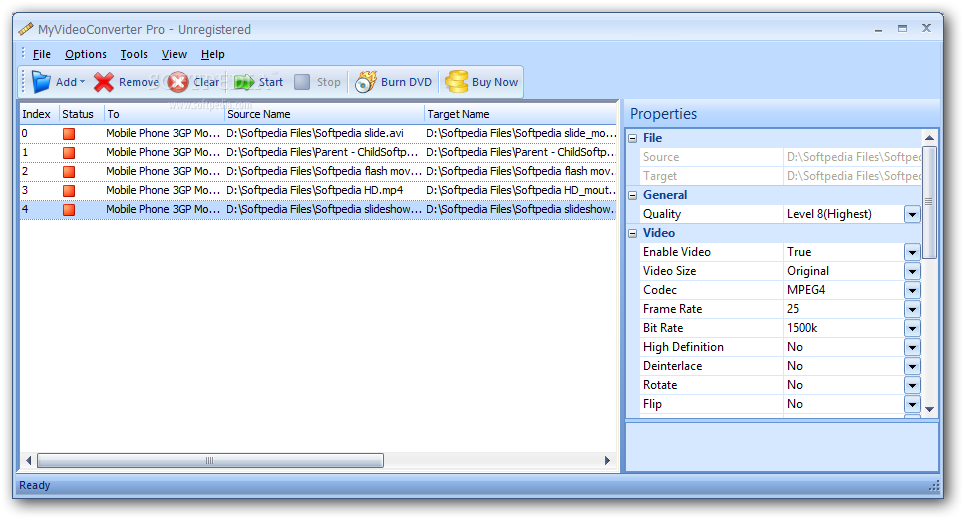Open the Flip dropdown
964x519 pixels.
click(x=912, y=405)
